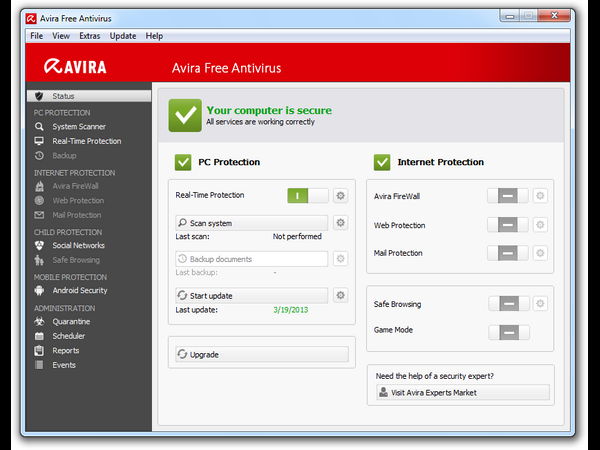This screenshot has height=450, width=600.
Task: Click the Quarantine biohazard icon
Action: [x=39, y=321]
